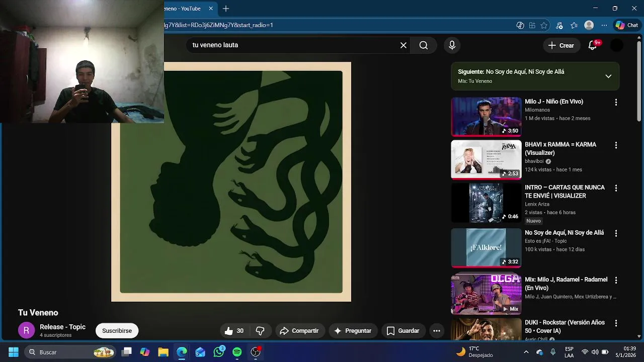Click the bhaviboi channel name
Screen dimensions: 644x362
[534, 161]
